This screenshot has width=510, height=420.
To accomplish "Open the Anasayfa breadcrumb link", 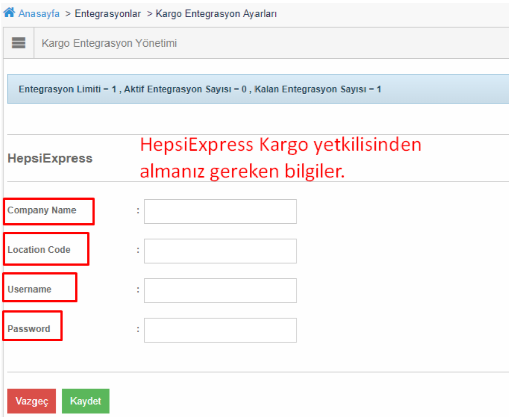I will tap(39, 14).
